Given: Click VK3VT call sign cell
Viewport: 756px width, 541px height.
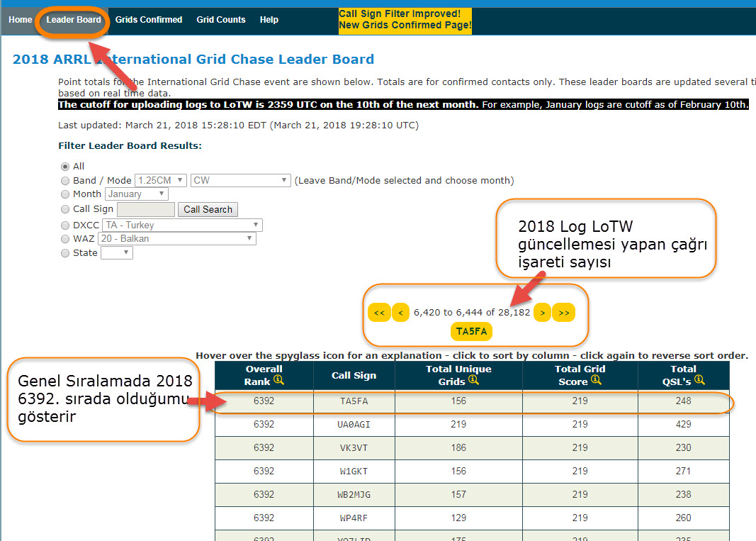Looking at the screenshot, I should pyautogui.click(x=354, y=448).
